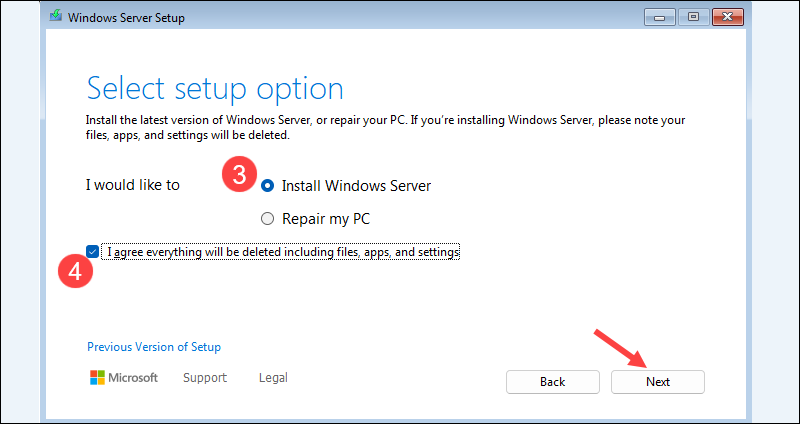This screenshot has width=800, height=424.
Task: Open the Legal link
Action: pos(273,378)
